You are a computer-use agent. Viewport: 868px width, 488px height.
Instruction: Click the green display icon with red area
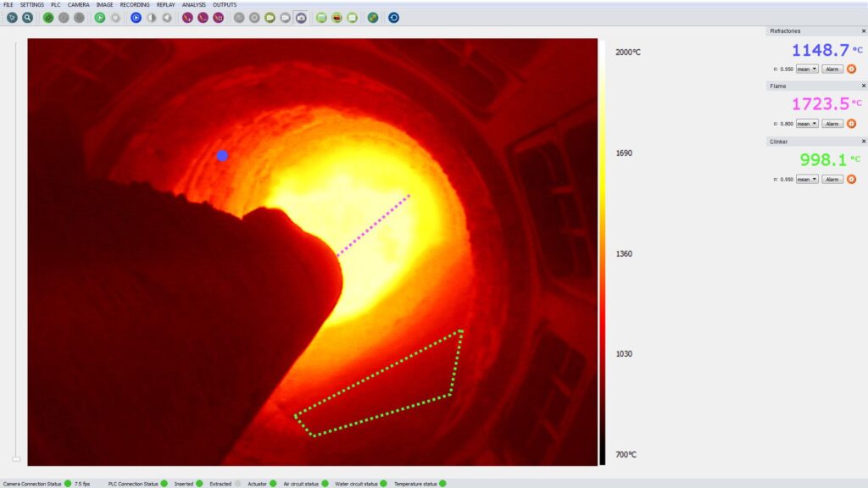click(x=337, y=18)
